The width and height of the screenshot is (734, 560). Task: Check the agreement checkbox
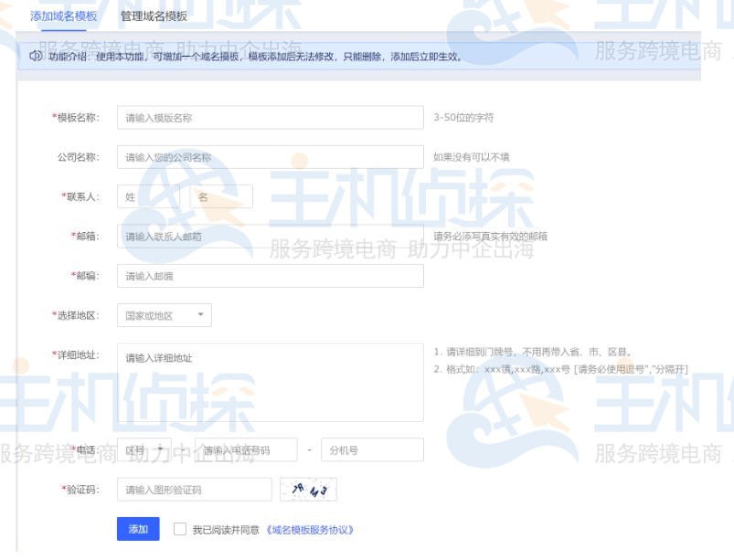(179, 530)
